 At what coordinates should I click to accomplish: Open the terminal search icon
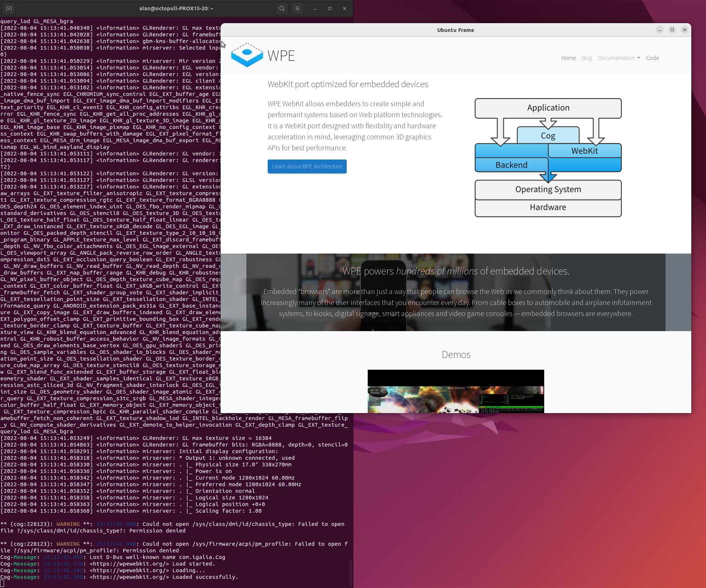pyautogui.click(x=282, y=8)
